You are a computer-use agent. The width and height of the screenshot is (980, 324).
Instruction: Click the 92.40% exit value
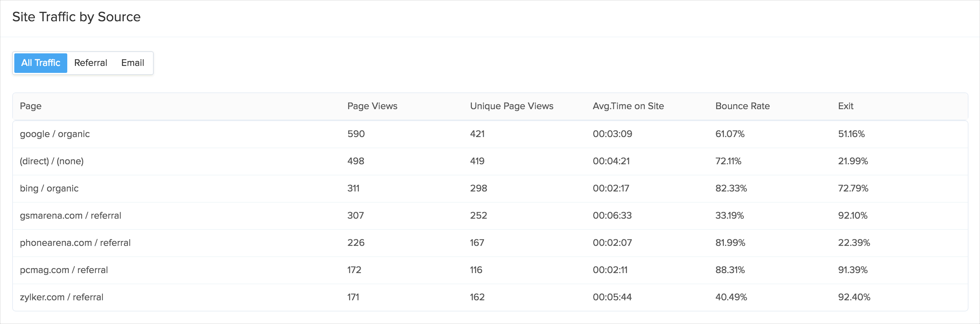pos(854,297)
